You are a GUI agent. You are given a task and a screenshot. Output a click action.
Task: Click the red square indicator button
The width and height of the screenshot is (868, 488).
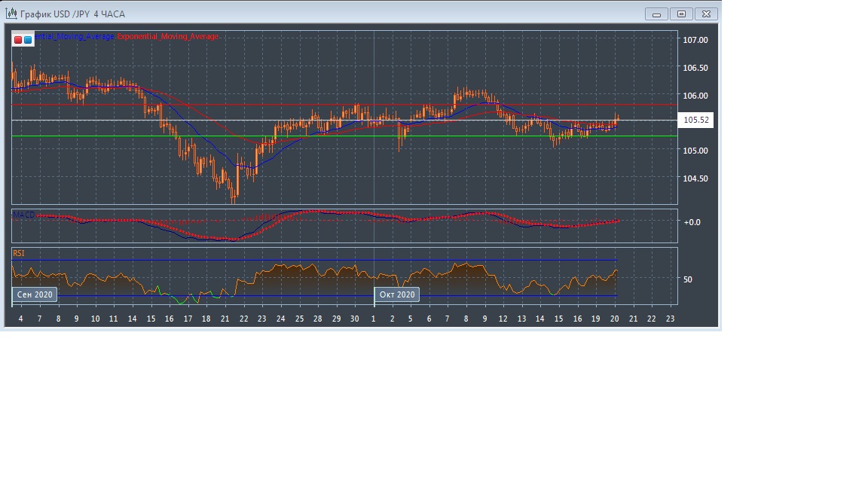tap(18, 39)
